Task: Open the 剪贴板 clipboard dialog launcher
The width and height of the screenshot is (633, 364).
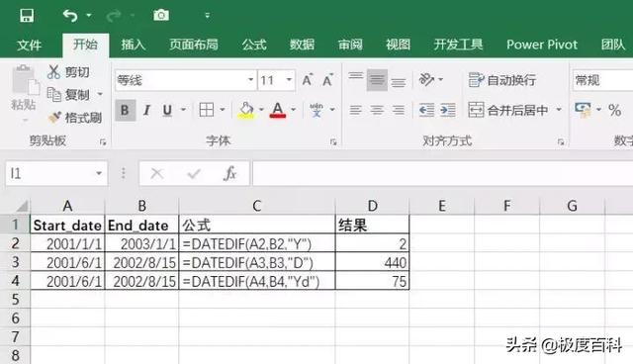Action: coord(103,141)
